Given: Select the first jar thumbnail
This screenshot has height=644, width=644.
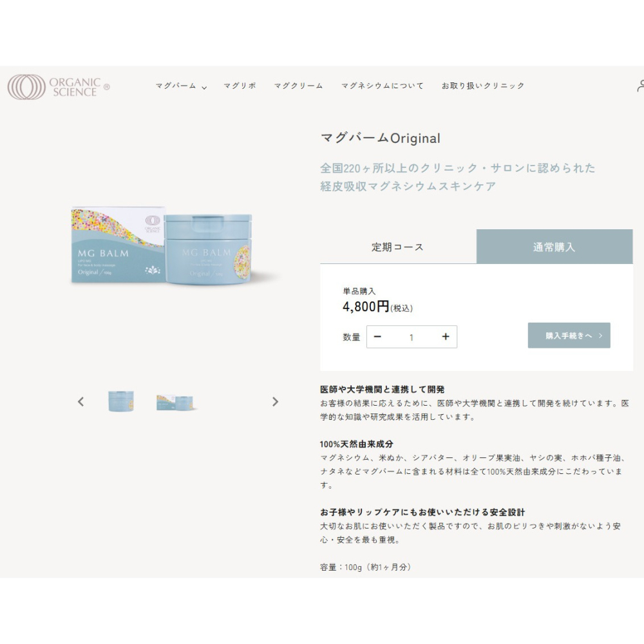Looking at the screenshot, I should pos(121,401).
